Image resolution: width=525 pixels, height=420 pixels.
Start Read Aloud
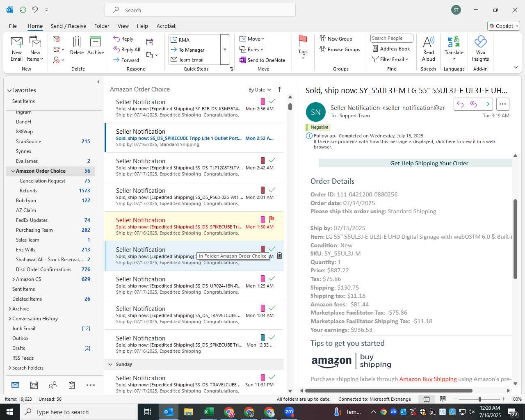tap(429, 49)
